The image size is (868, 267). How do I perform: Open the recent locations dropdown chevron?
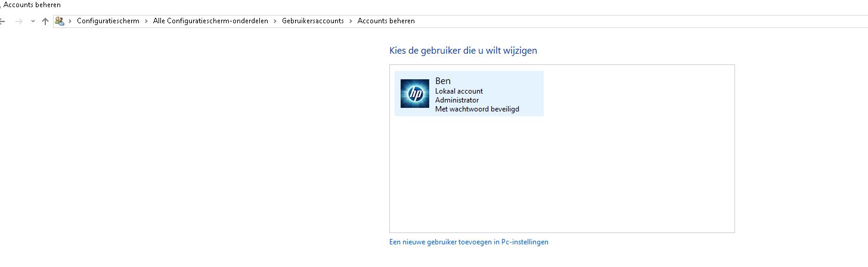33,21
